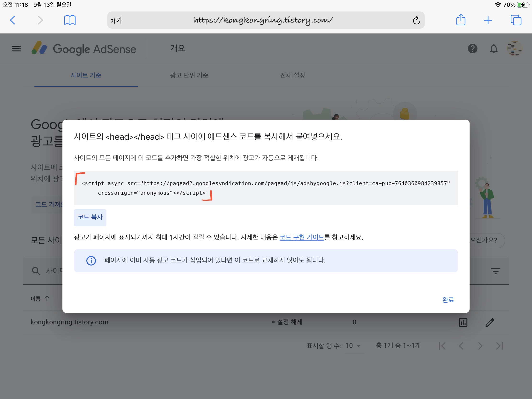
Task: Open the 코드 구현 가이드 link
Action: coord(302,237)
